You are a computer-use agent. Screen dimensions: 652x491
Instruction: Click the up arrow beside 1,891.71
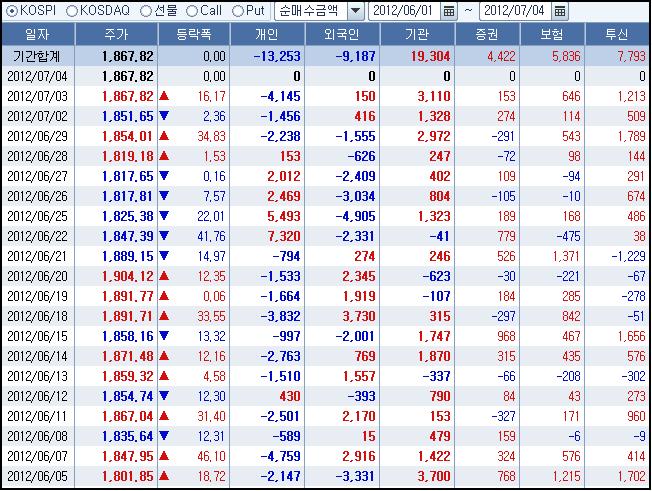click(x=164, y=316)
